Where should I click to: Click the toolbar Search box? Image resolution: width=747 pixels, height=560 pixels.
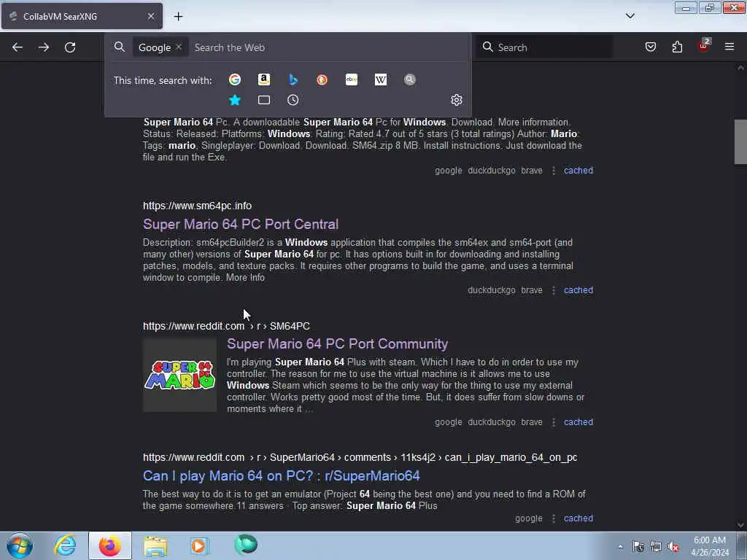tap(544, 47)
